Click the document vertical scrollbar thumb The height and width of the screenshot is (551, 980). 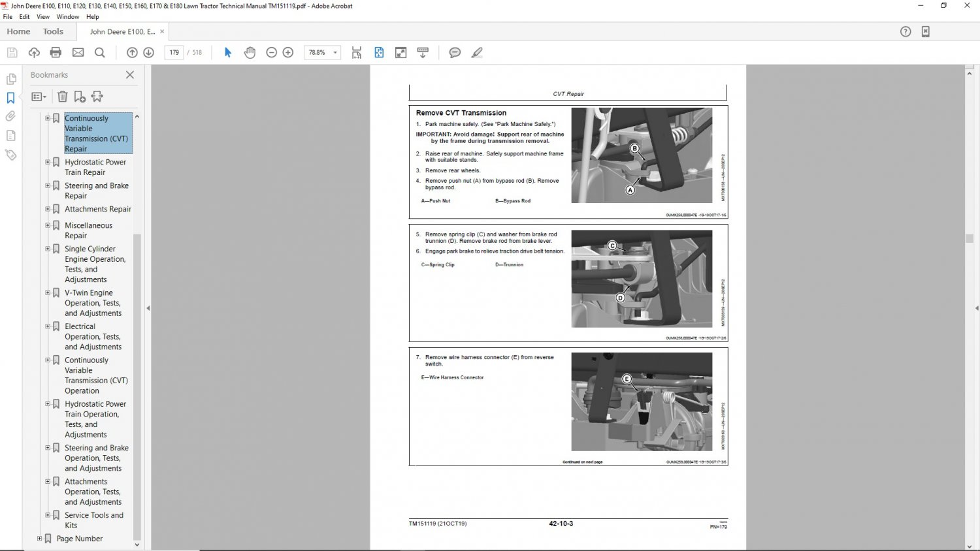tap(970, 239)
